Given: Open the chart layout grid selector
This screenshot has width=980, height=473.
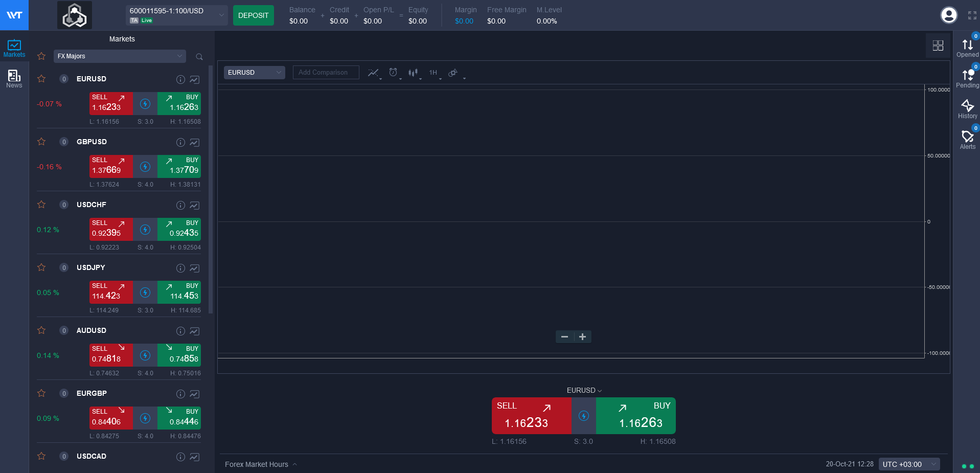Looking at the screenshot, I should click(938, 46).
